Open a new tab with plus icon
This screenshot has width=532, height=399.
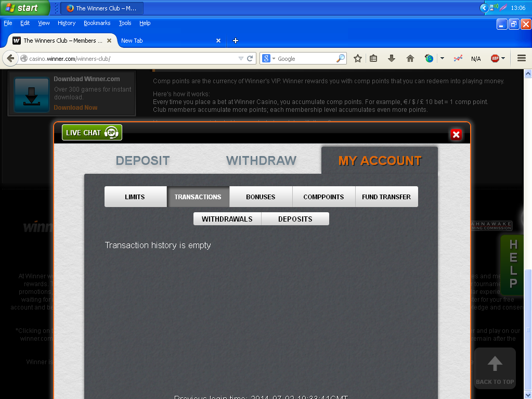click(236, 41)
